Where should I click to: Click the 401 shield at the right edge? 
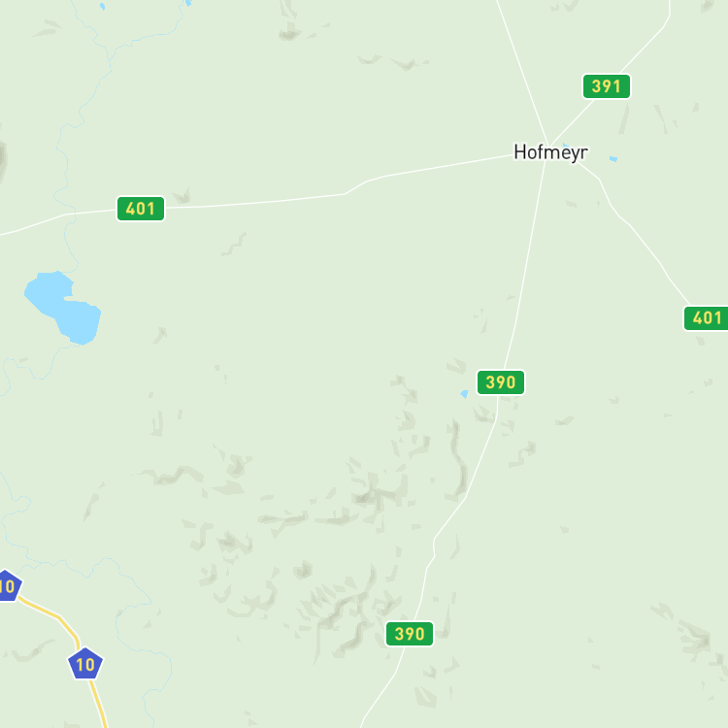pyautogui.click(x=706, y=318)
